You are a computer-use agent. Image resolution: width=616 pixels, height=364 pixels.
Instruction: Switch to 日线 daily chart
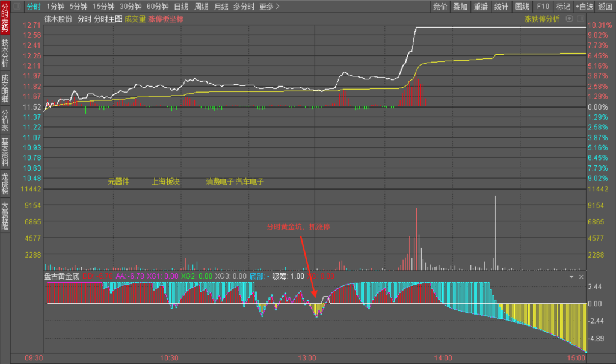pos(181,7)
